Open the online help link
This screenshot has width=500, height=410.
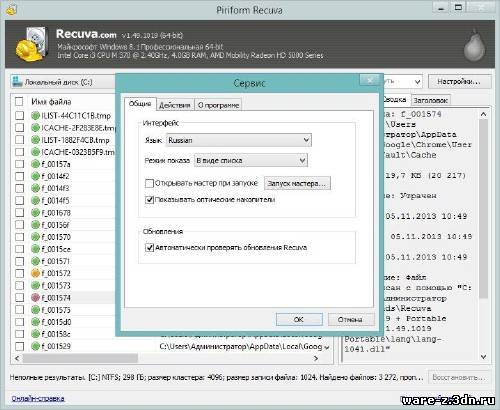[38, 398]
